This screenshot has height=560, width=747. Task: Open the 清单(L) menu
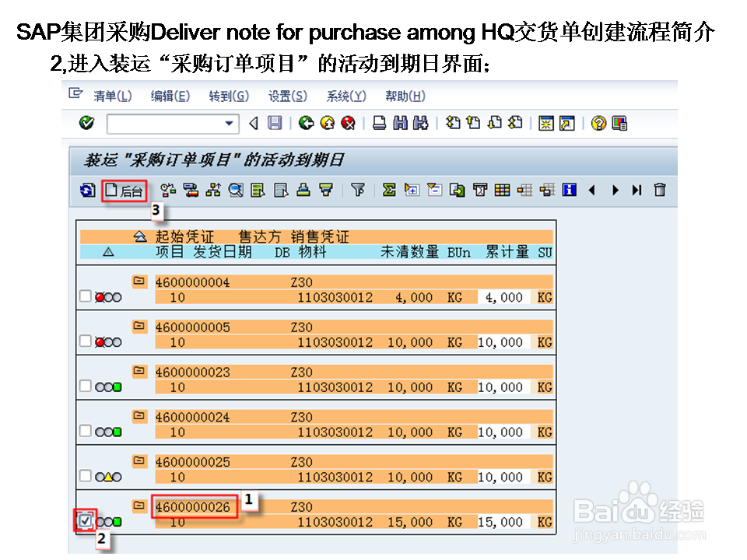coord(112,96)
